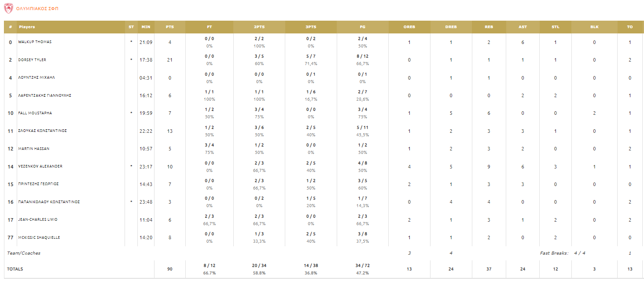The height and width of the screenshot is (281, 644).
Task: Open VEZENKOV ALEXANDER player entry
Action: point(40,166)
